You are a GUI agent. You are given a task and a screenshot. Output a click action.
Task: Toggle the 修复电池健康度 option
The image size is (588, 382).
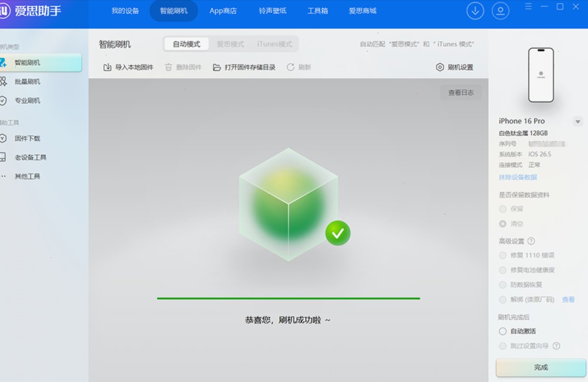pyautogui.click(x=502, y=270)
